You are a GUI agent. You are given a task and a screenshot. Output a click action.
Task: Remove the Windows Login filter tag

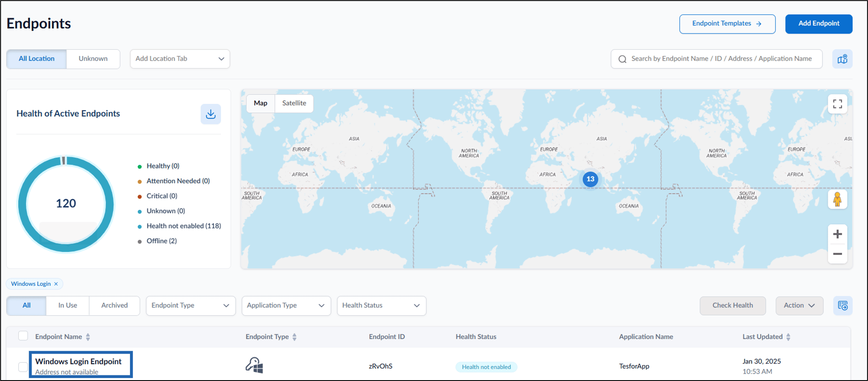click(56, 284)
